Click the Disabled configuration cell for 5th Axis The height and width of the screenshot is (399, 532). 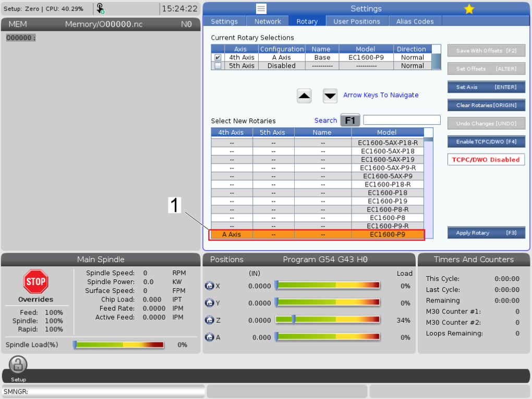point(282,66)
